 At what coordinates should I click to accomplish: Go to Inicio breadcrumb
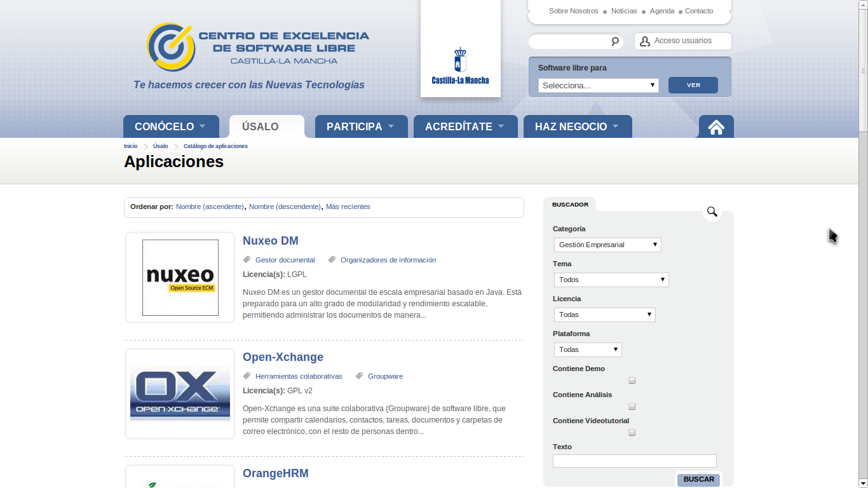click(130, 146)
